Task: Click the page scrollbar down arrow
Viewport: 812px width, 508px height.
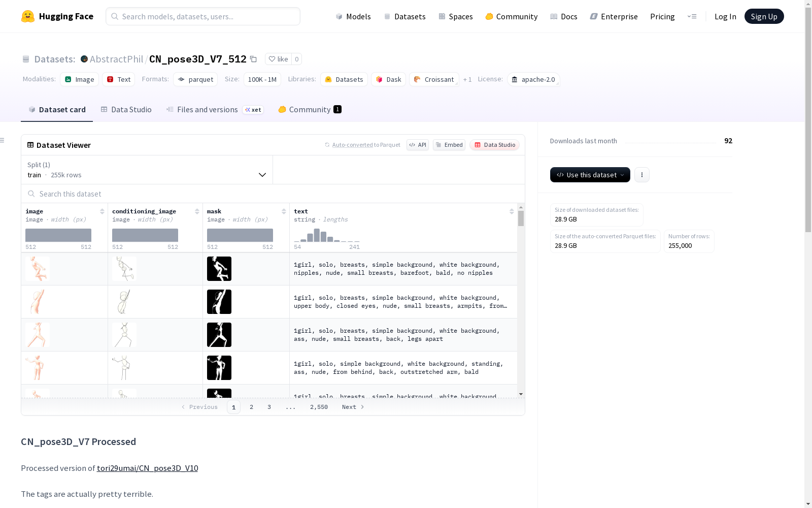Action: [x=808, y=504]
